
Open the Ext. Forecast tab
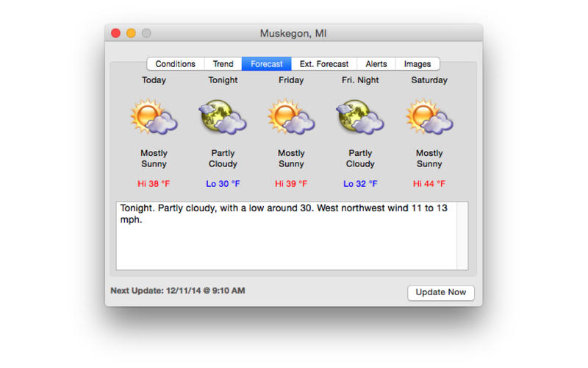pos(324,64)
